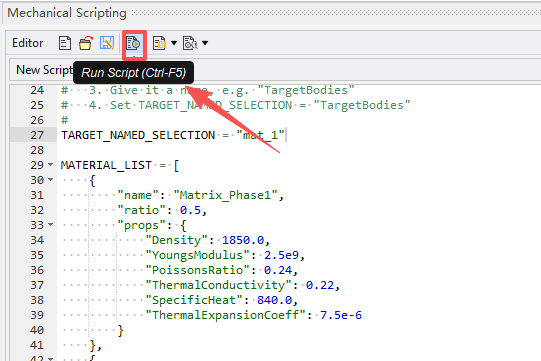This screenshot has width=541, height=361.
Task: Click the Editor label in toolbar
Action: 28,43
